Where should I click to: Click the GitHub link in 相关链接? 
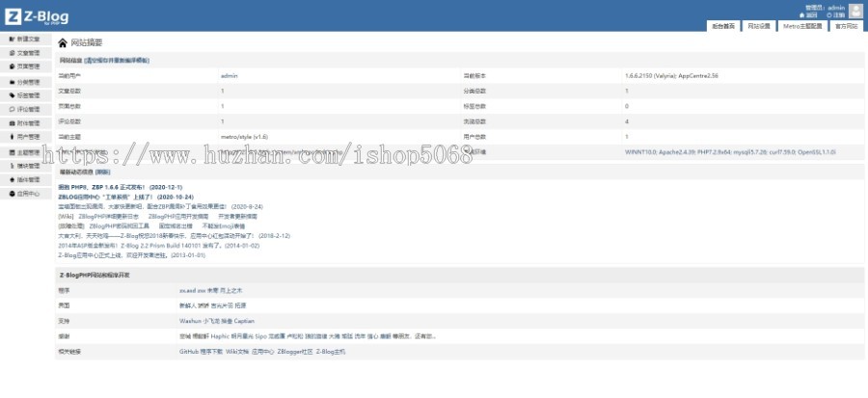188,352
